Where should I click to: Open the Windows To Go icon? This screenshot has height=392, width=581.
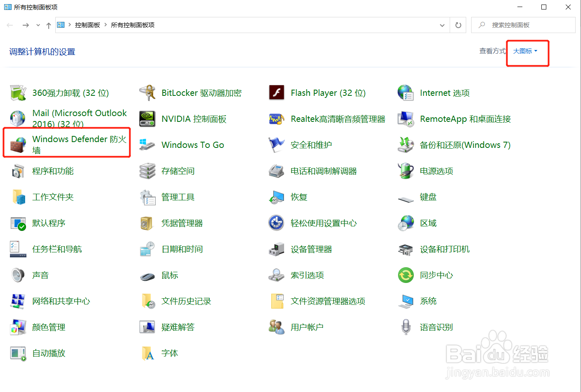[147, 145]
